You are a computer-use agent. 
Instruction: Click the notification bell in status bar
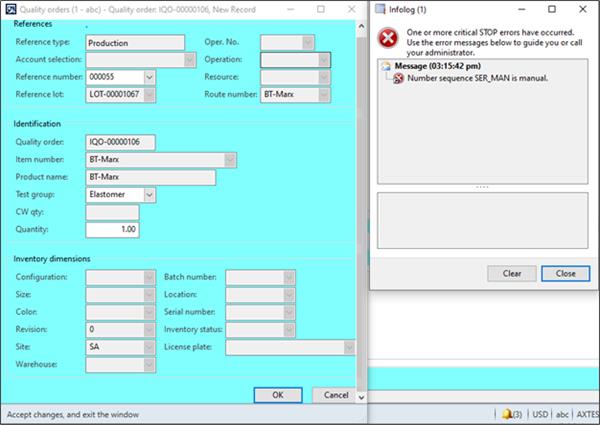point(506,413)
